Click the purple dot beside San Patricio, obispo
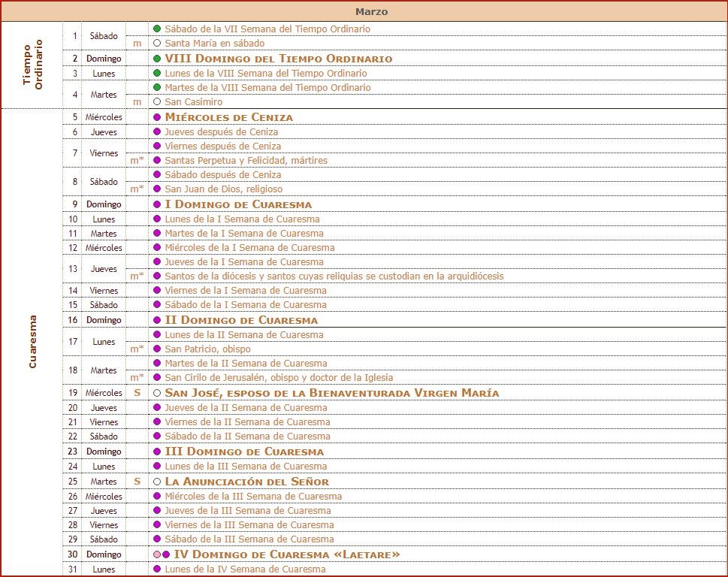Screen dimensions: 728x577 pyautogui.click(x=157, y=349)
